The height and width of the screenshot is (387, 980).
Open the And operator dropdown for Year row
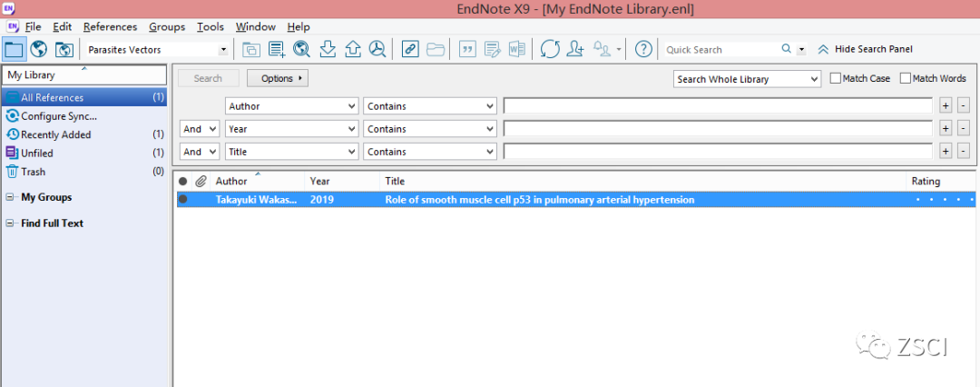[x=200, y=129]
